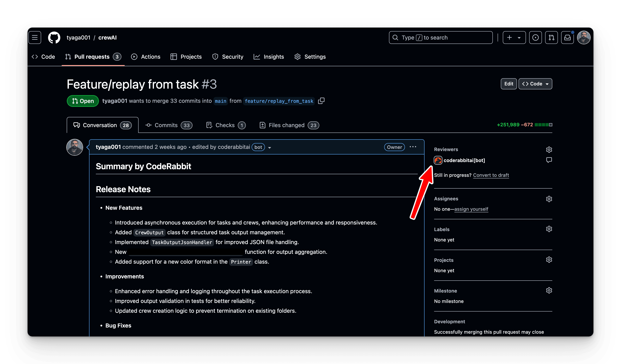The width and height of the screenshot is (621, 364).
Task: Open the hamburger navigation menu
Action: click(35, 38)
